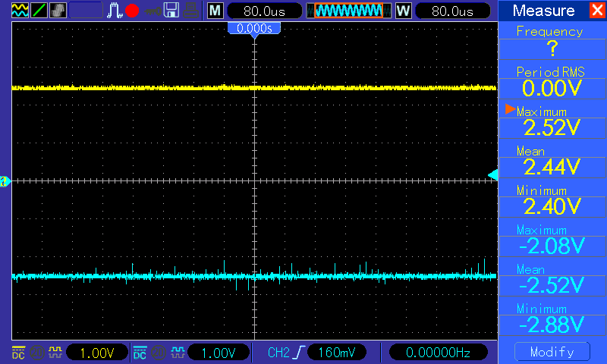Click the 0.000s horizontal trigger position marker
Screen dimensions: 607x364
(x=254, y=28)
